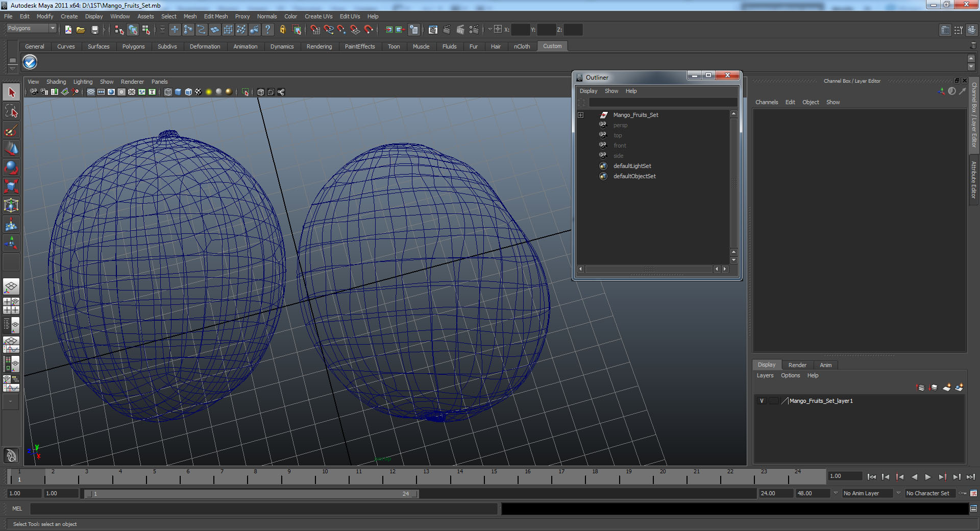The image size is (980, 531).
Task: Open the Render View window icon
Action: point(433,30)
